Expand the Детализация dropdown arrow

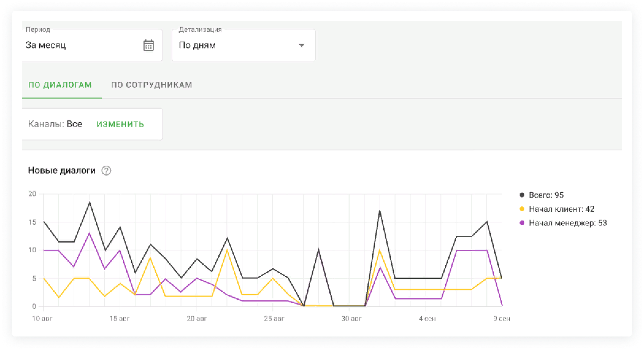click(301, 45)
